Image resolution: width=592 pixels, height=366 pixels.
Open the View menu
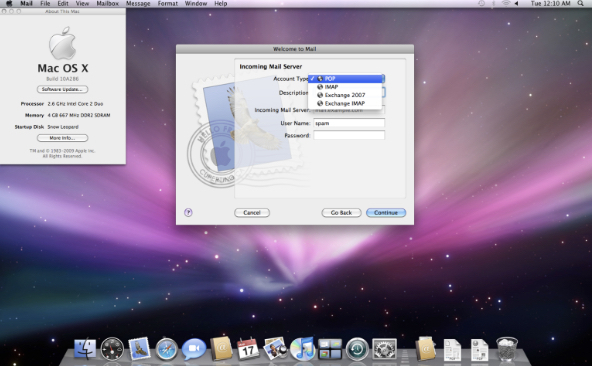tap(82, 3)
